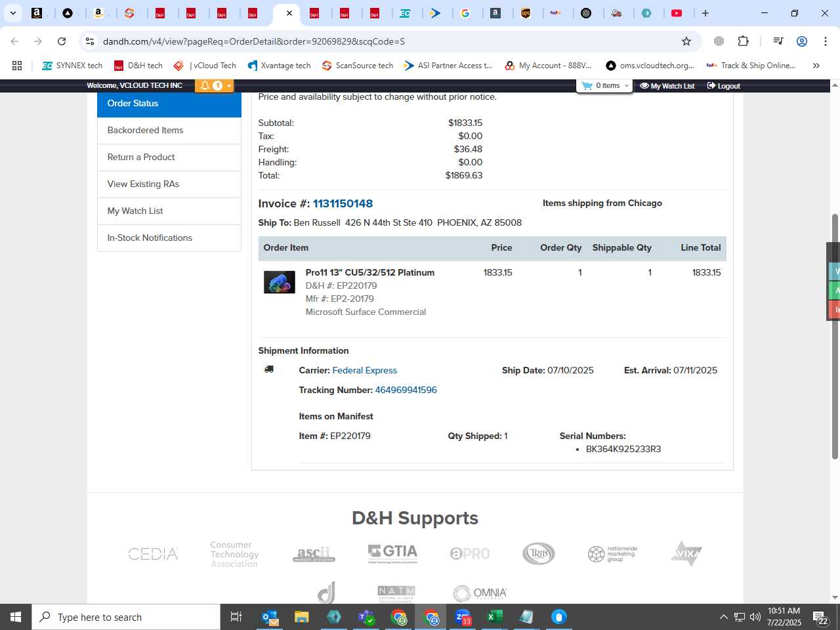Open My Watch List in the sidebar

tap(169, 211)
